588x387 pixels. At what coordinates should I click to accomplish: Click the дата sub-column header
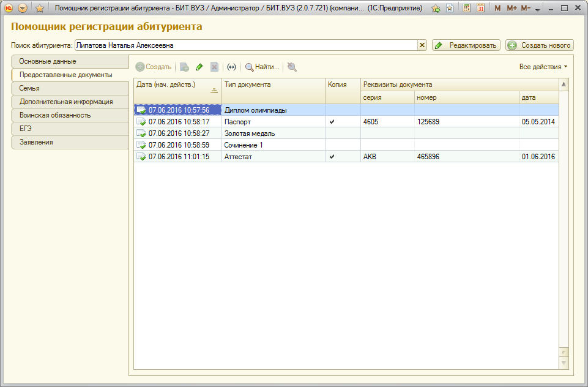[x=539, y=97]
